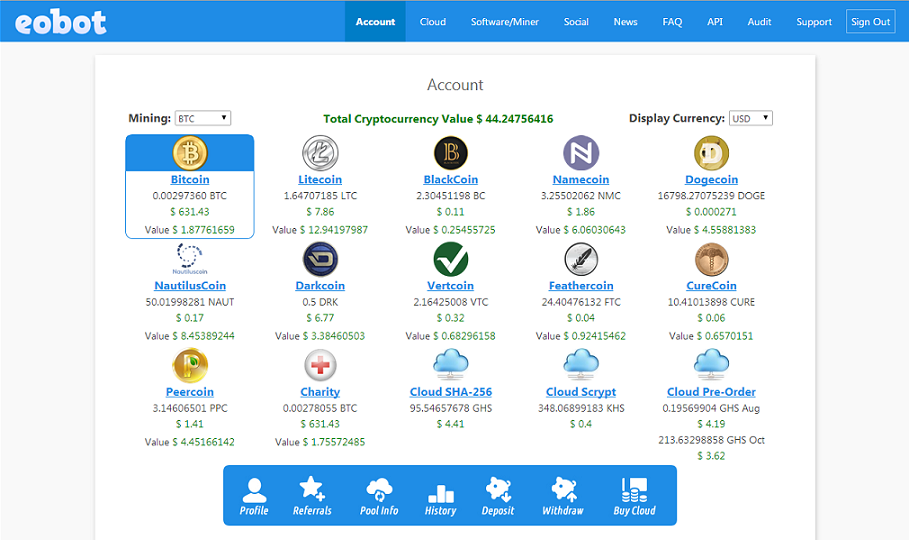Click the Cloud SHA-256 cloud icon
Screen dimensions: 909x540
point(450,364)
